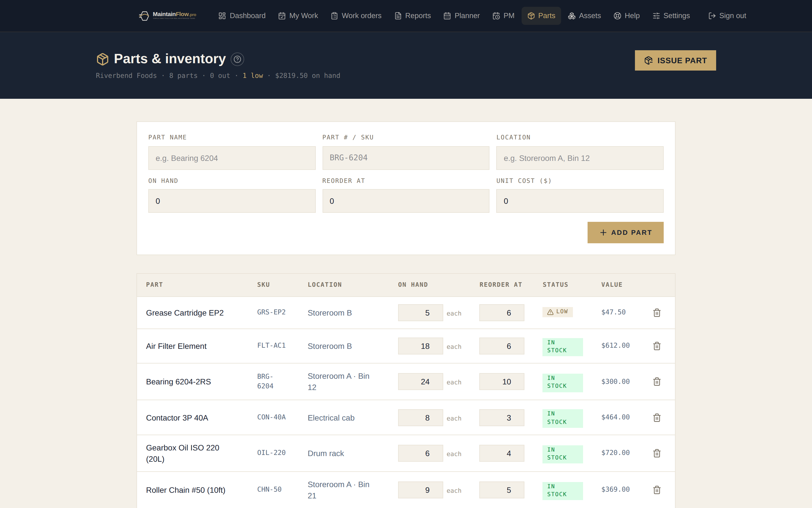Focus the Part Name input field
812x508 pixels.
pyautogui.click(x=232, y=158)
